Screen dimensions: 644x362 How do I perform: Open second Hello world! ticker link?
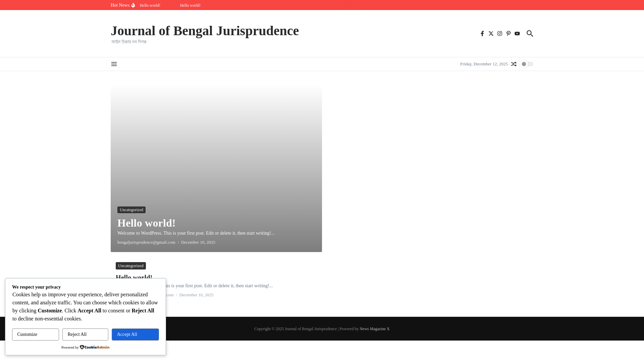[190, 5]
